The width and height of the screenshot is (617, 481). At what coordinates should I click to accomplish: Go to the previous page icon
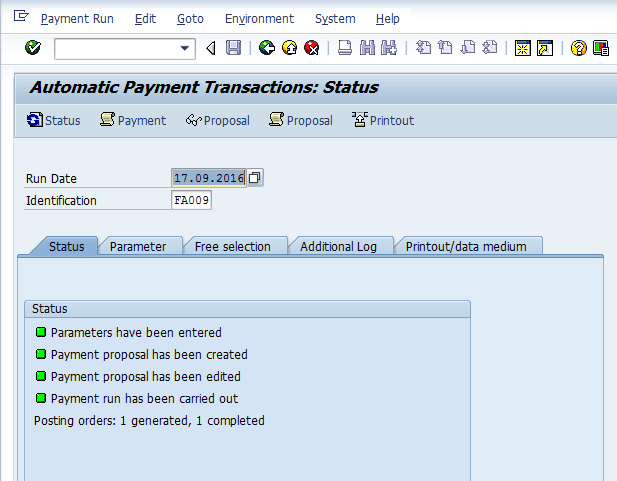pos(445,48)
